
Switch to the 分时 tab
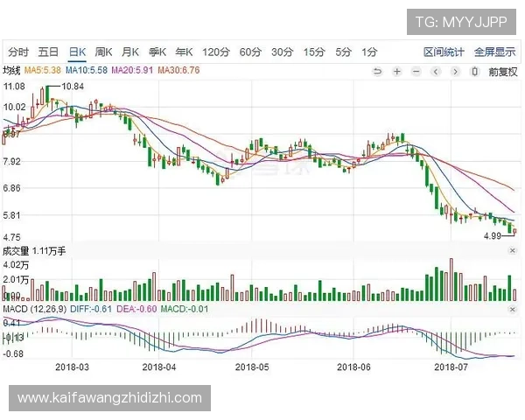click(x=18, y=52)
